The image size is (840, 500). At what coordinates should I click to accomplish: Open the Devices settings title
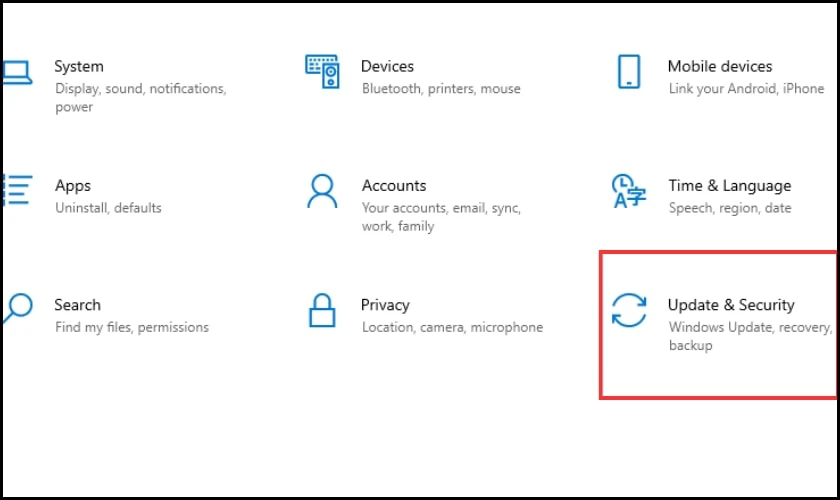[387, 66]
